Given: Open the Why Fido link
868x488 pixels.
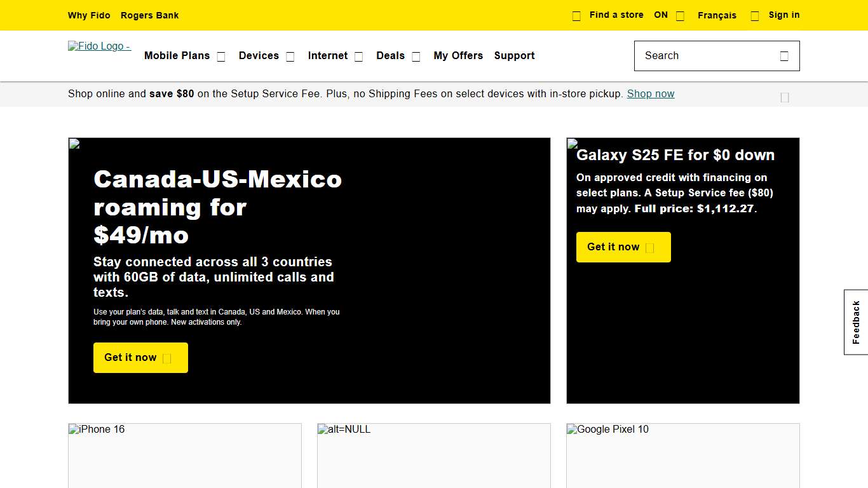Looking at the screenshot, I should (89, 15).
